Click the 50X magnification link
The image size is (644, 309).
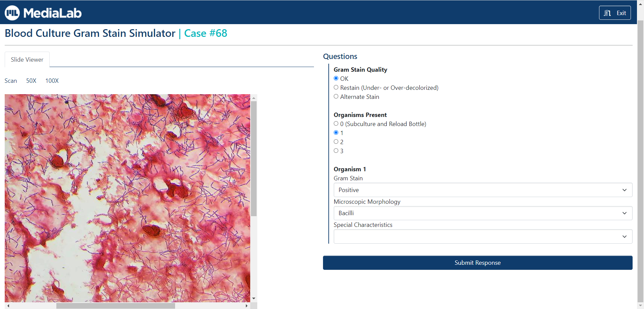pyautogui.click(x=31, y=80)
